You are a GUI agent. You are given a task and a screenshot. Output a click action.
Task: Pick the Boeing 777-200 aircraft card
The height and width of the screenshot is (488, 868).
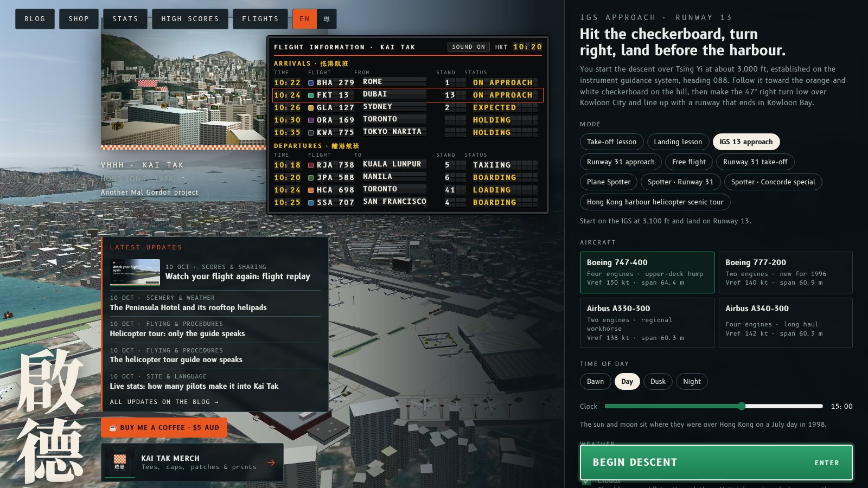(786, 272)
